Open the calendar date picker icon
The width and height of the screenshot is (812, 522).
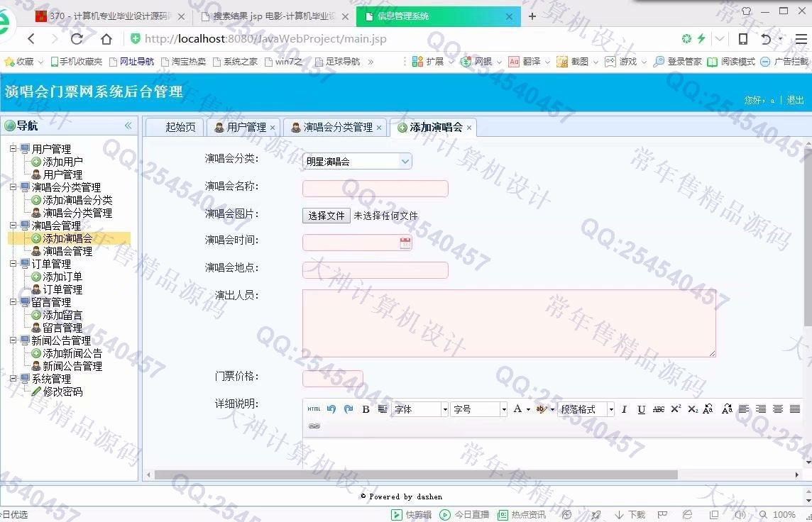pos(405,243)
